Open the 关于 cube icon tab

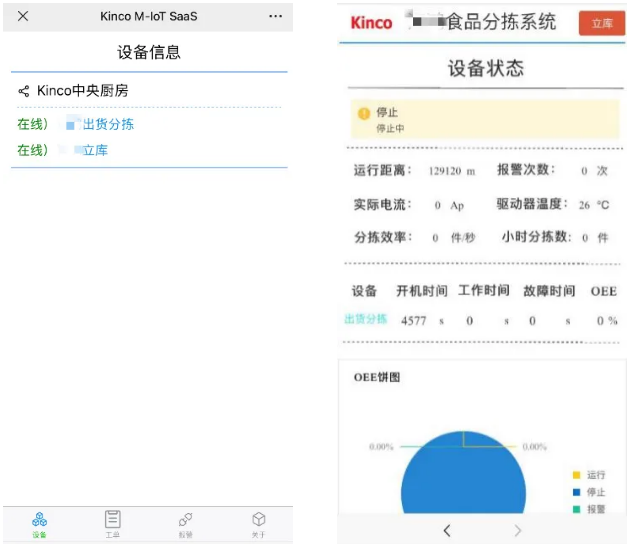pos(258,519)
